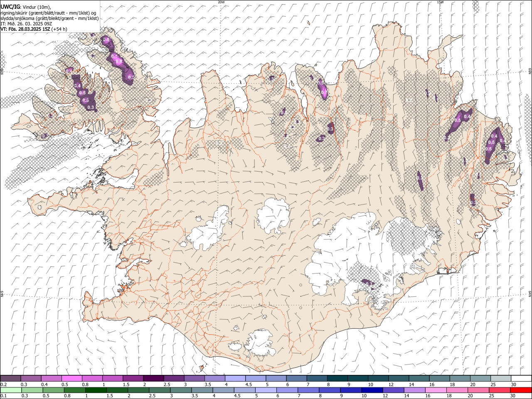Click lower legend swatch between 2 and 2.5
The height and width of the screenshot is (399, 532).
pyautogui.click(x=138, y=390)
